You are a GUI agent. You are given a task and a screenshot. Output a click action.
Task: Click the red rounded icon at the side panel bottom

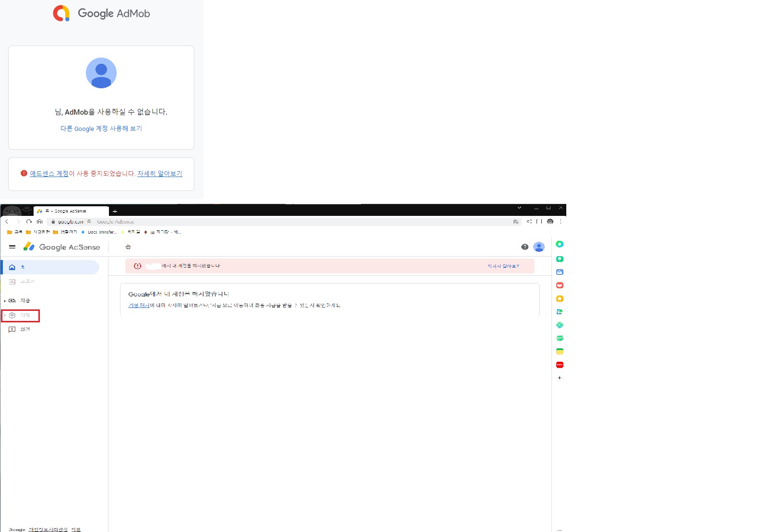[560, 365]
